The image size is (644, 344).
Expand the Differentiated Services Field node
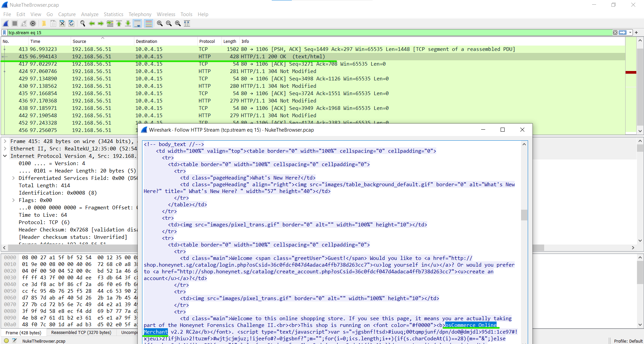13,178
